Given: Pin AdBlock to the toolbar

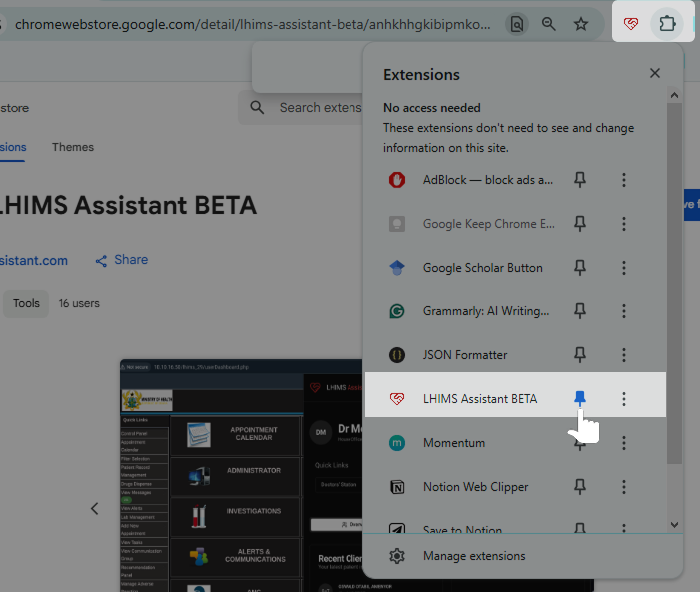Looking at the screenshot, I should pos(580,180).
